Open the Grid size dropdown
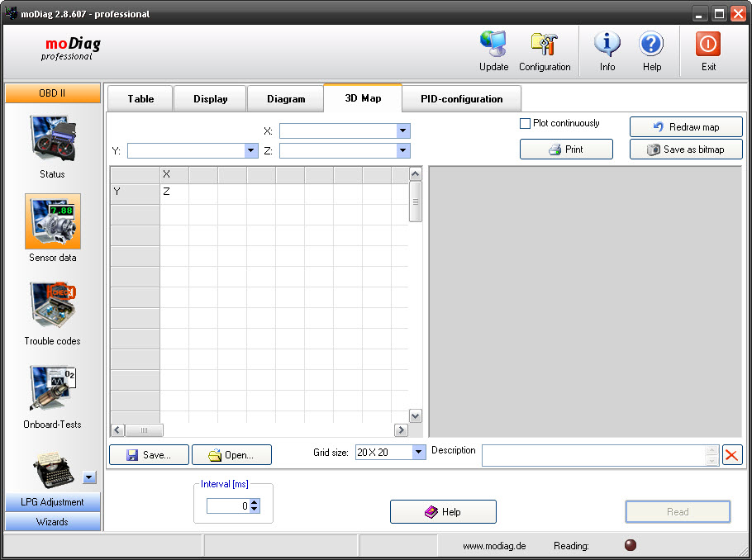752x560 pixels. [x=418, y=452]
